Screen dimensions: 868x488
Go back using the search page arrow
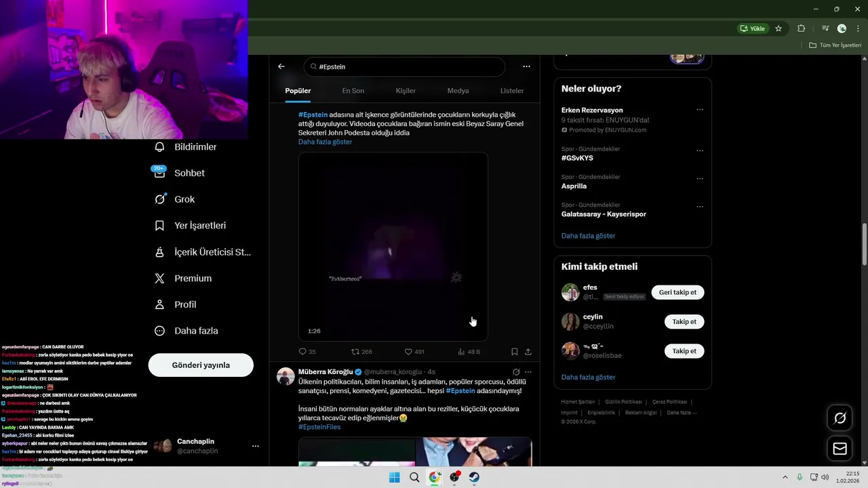coord(281,66)
